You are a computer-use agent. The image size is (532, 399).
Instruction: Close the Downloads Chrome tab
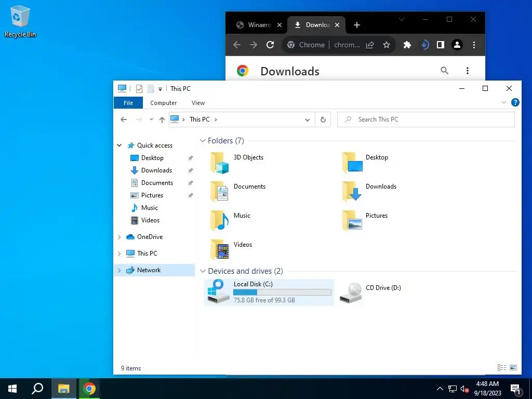(x=337, y=25)
